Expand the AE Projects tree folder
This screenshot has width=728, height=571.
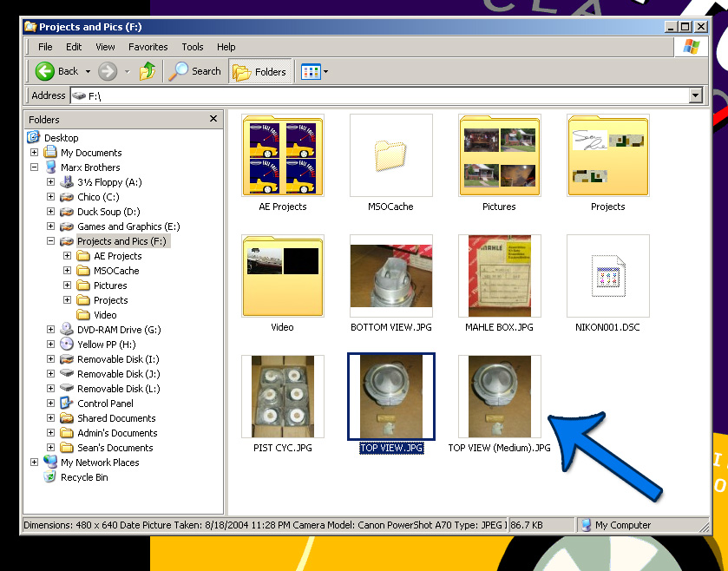(x=68, y=256)
